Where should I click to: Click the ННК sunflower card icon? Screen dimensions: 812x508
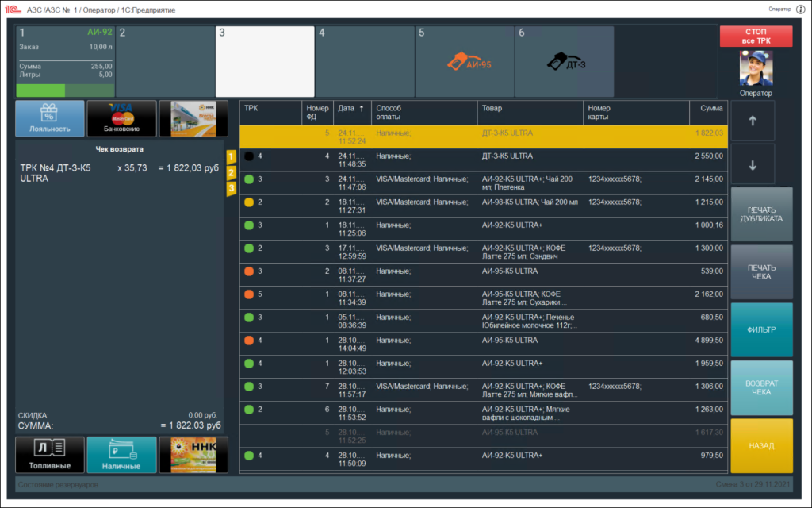(x=193, y=455)
